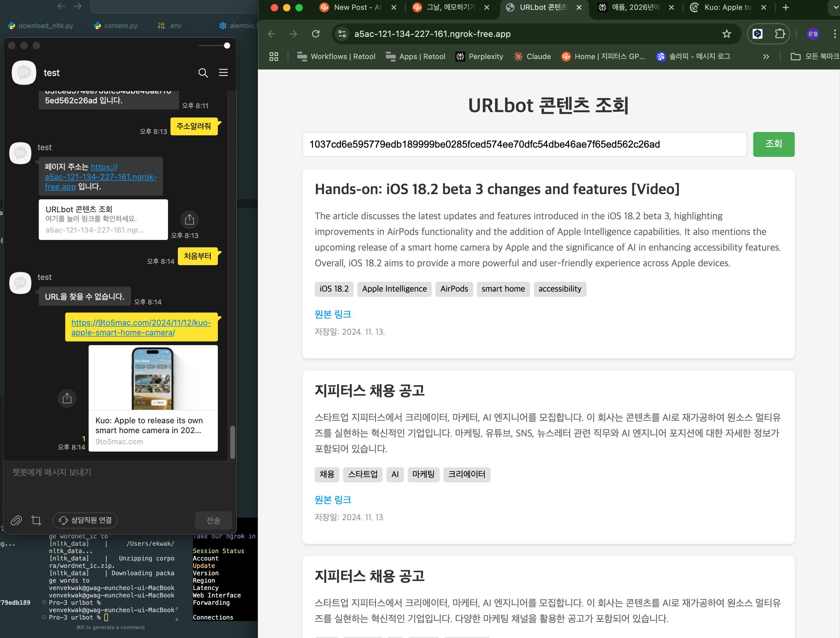Click the site information icon in address bar
The width and height of the screenshot is (840, 638).
(x=342, y=34)
